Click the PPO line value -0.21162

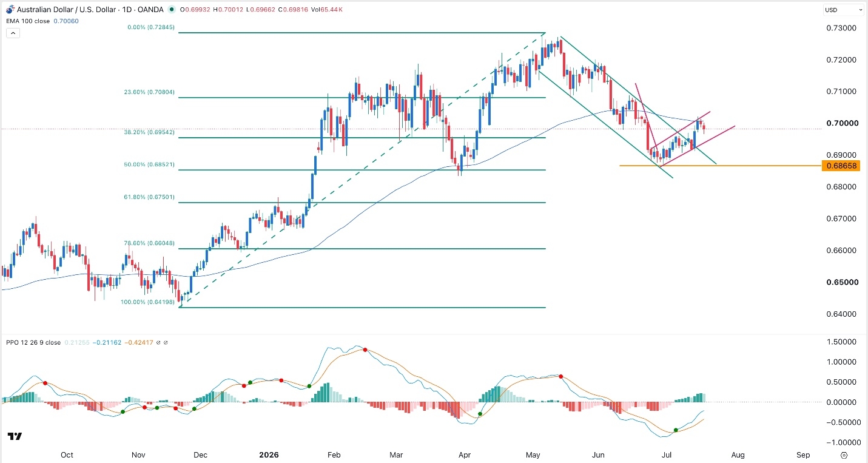[107, 342]
